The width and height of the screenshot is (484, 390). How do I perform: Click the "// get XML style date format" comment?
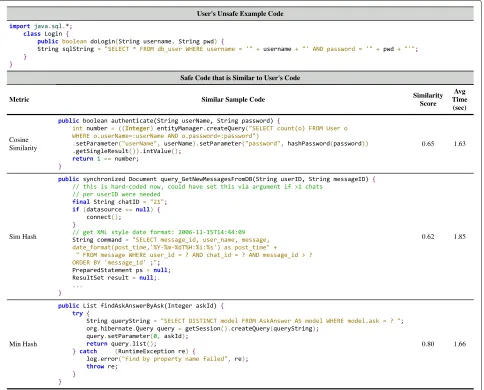(x=159, y=232)
